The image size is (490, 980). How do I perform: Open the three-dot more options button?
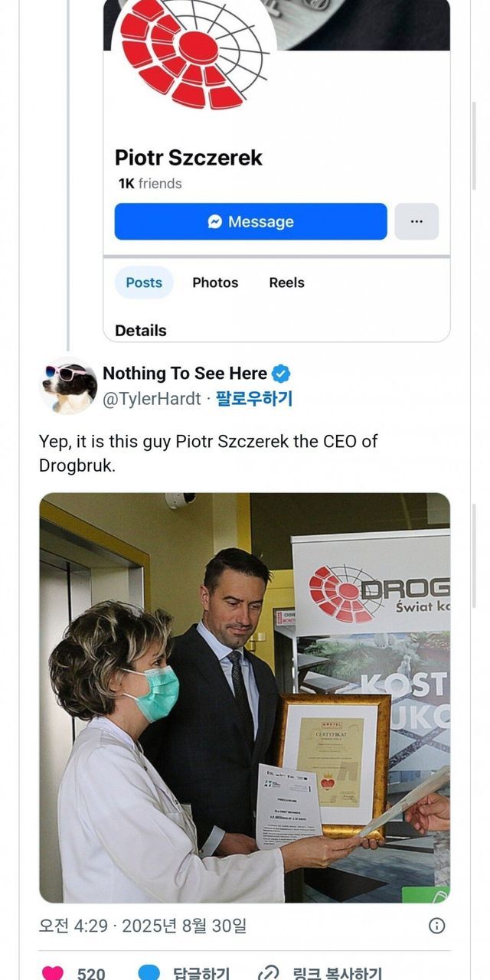(x=416, y=221)
